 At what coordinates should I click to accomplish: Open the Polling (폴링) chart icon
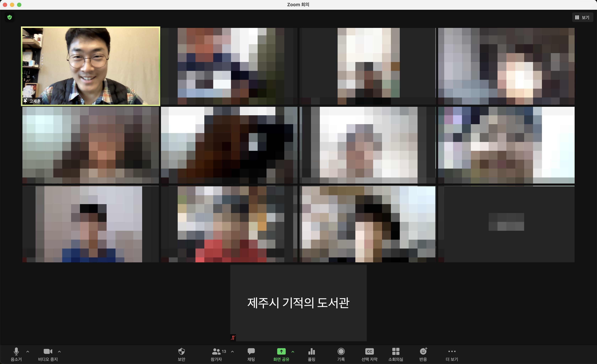point(311,351)
